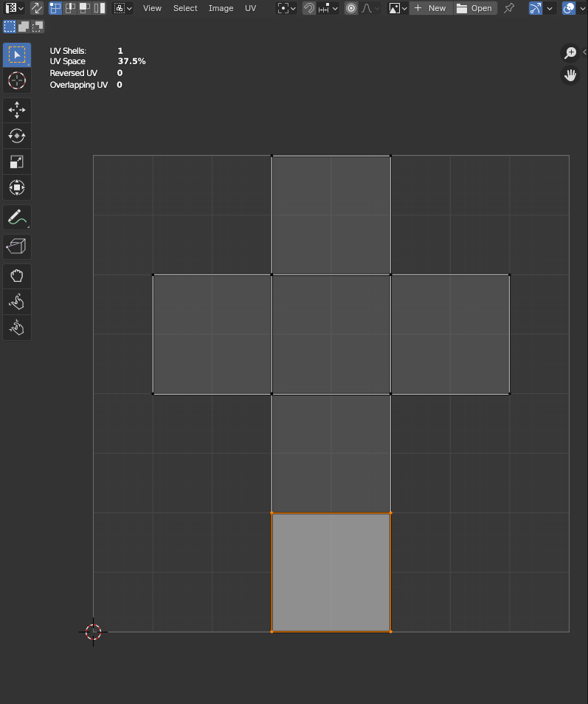Screen dimensions: 588x704
Task: Click the "UV Shells:" label
Action: (68, 51)
